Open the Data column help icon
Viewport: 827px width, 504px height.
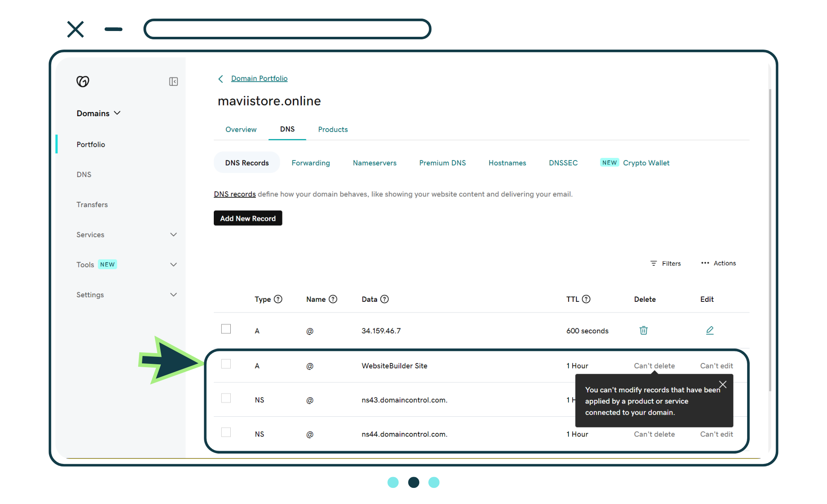(385, 299)
